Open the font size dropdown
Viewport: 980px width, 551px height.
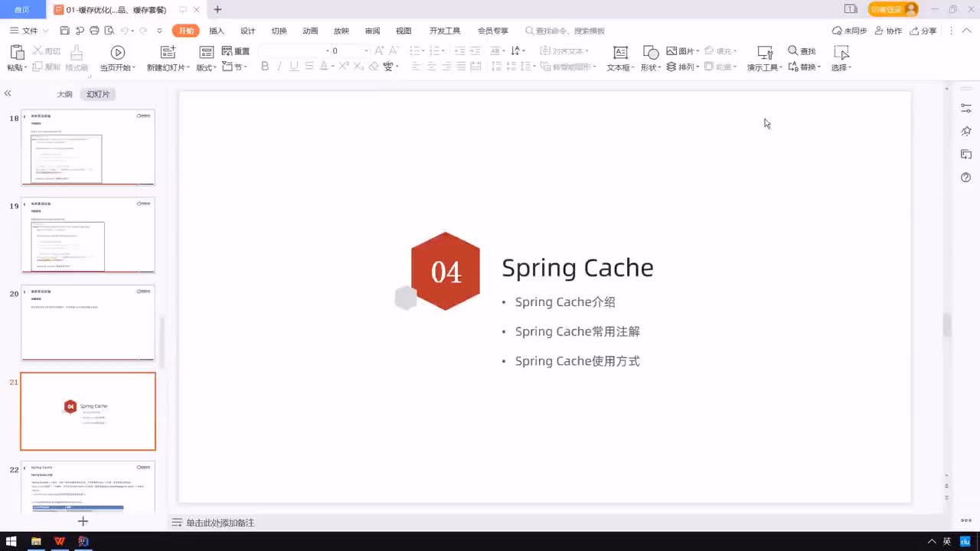(366, 51)
